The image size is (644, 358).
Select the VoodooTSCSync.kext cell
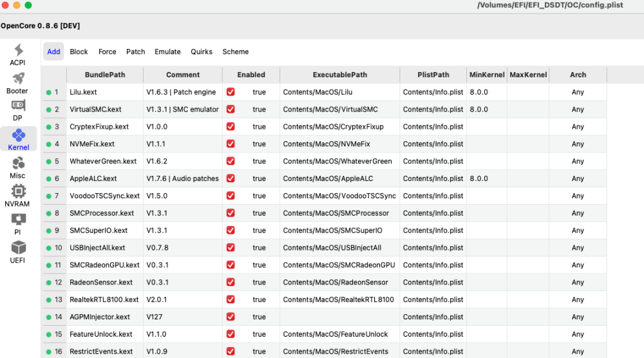[105, 196]
